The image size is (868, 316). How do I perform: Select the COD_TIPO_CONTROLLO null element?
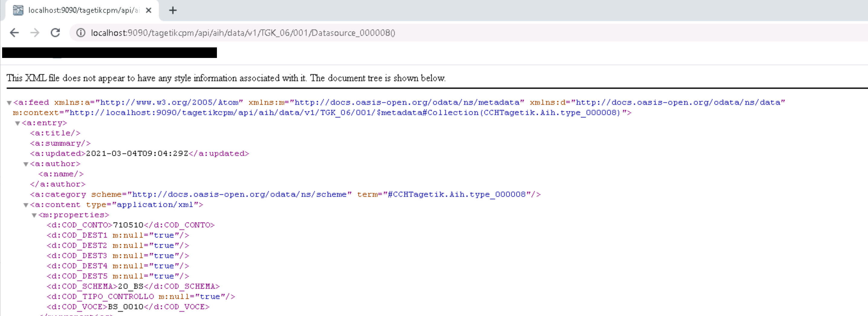click(x=141, y=296)
